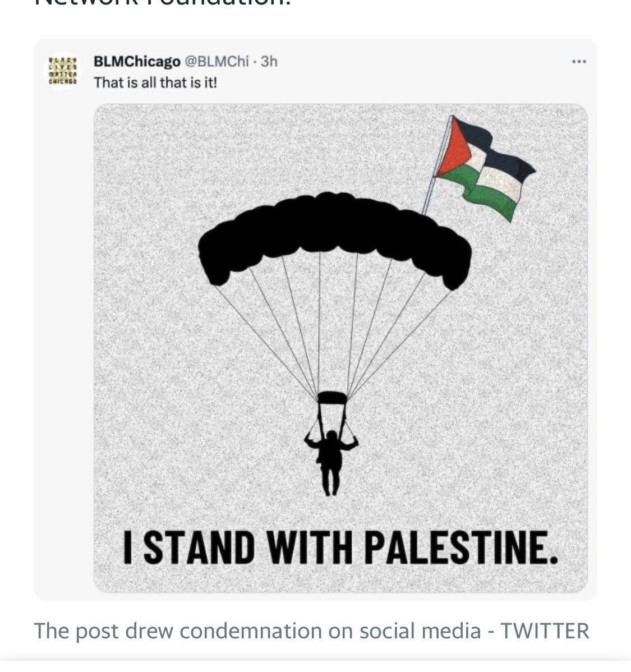Click the cut-off heading text at top
Image resolution: width=631 pixels, height=672 pixels.
pos(163,3)
